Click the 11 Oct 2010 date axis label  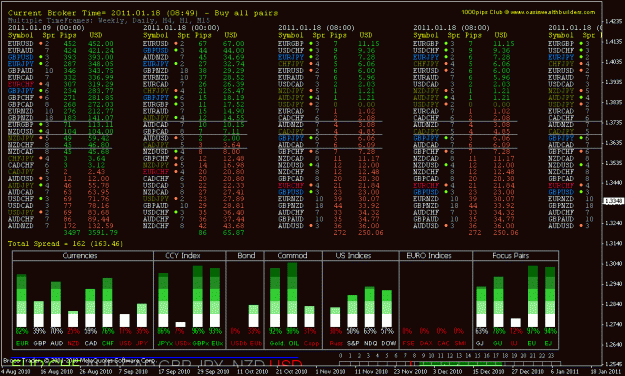(x=253, y=372)
